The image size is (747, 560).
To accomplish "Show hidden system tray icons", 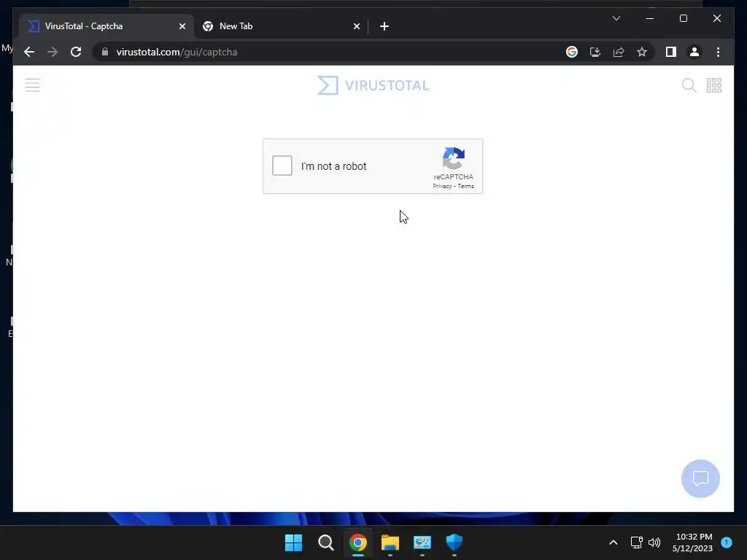I will click(613, 542).
